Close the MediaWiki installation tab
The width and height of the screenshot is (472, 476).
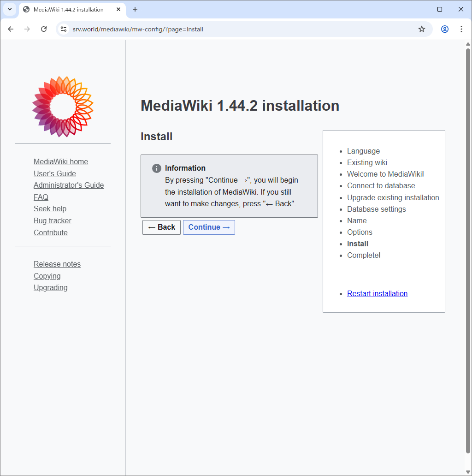tap(118, 9)
